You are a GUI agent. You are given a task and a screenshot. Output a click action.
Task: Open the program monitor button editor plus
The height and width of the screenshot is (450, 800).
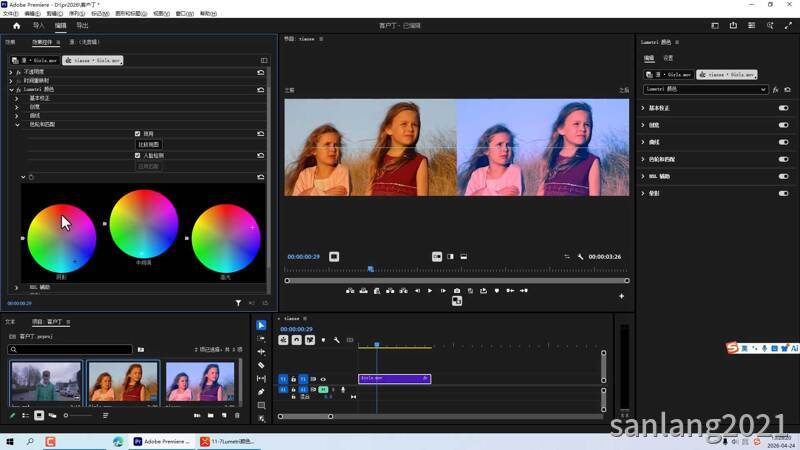pos(621,296)
